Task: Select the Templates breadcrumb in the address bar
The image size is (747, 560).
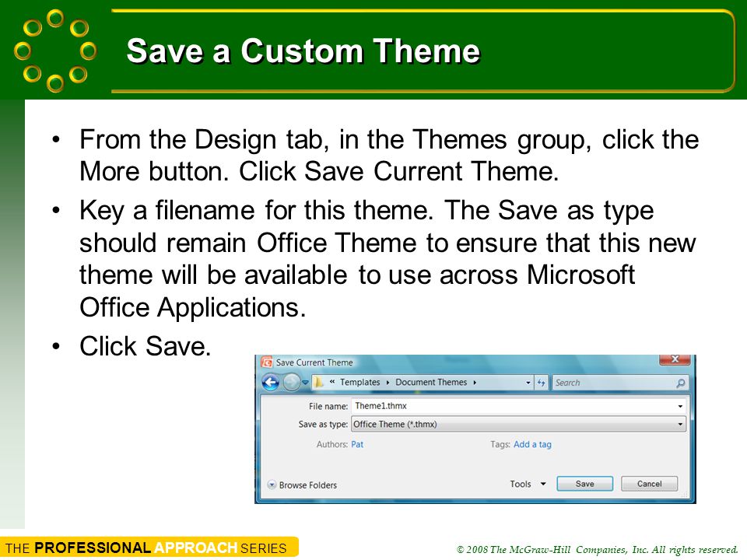Action: point(359,382)
